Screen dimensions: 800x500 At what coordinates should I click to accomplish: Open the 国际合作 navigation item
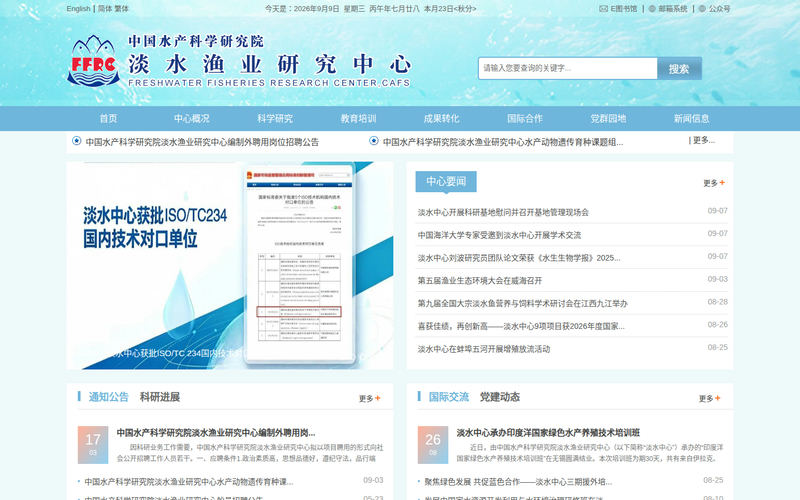click(524, 118)
